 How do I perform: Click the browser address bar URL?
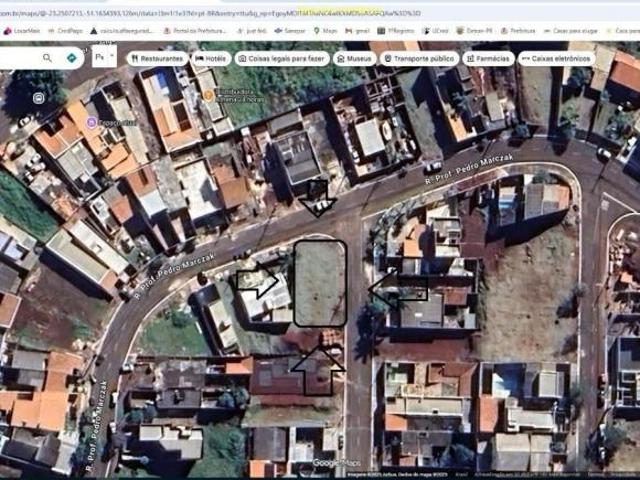tap(210, 13)
